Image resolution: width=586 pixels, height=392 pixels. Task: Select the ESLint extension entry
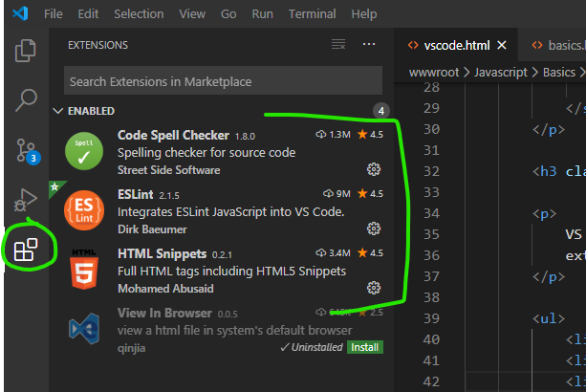point(229,211)
